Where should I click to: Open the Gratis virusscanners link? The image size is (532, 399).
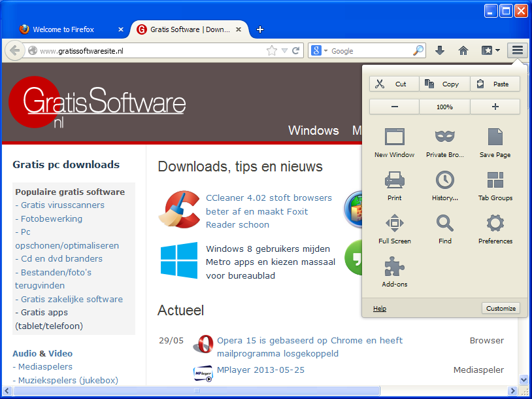click(x=62, y=205)
